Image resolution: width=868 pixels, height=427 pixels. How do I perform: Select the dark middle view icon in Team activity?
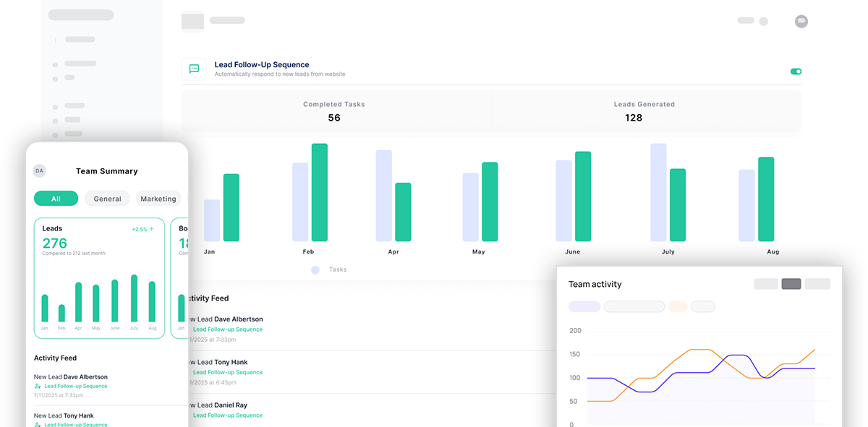coord(791,284)
